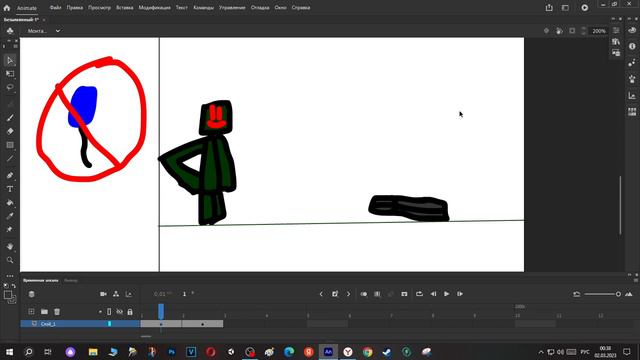Step forward one frame
Image resolution: width=640 pixels, height=360 pixels.
(460, 294)
